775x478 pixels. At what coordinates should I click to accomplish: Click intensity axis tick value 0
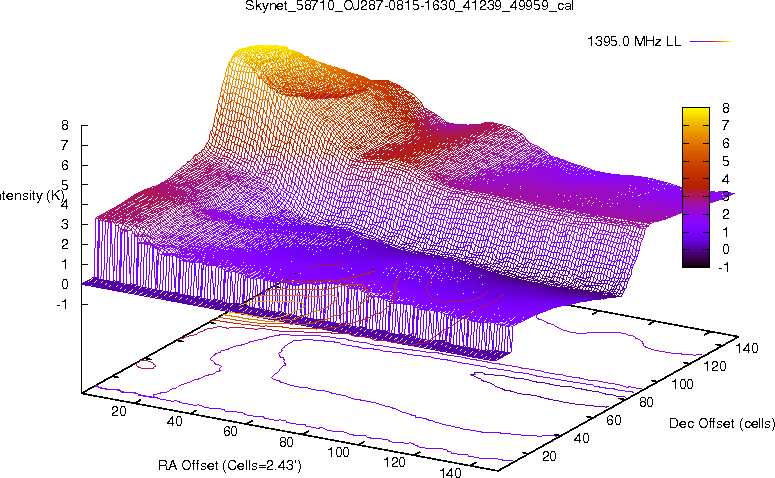(65, 284)
